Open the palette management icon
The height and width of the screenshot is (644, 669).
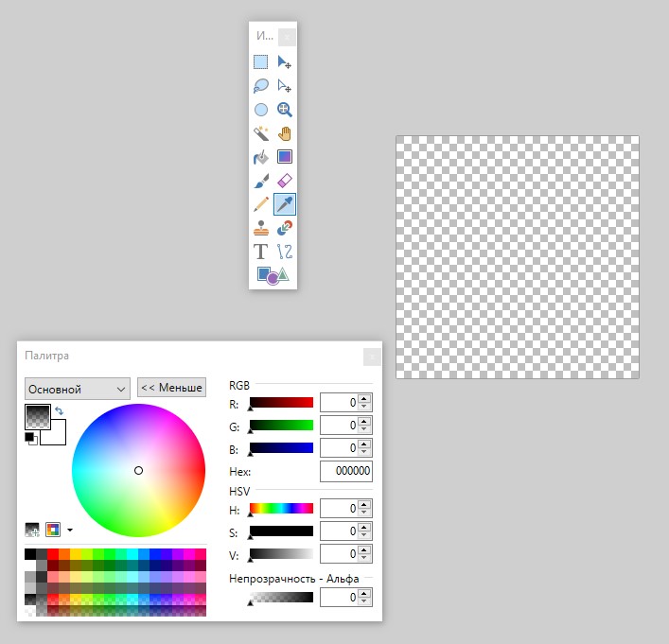coord(53,530)
